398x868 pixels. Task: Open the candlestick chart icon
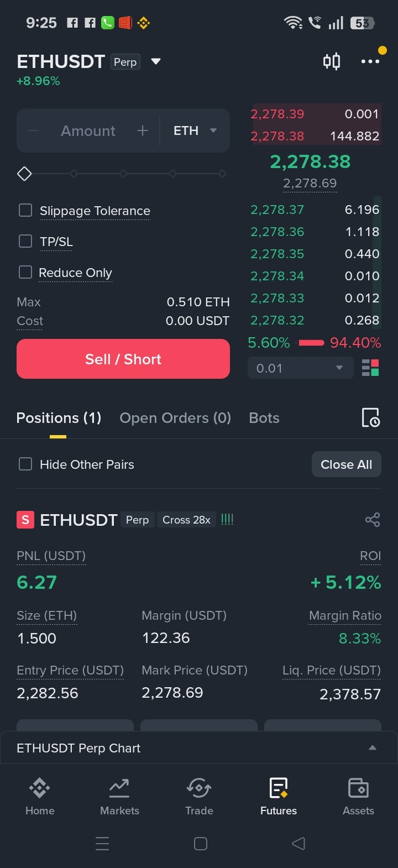tap(332, 61)
